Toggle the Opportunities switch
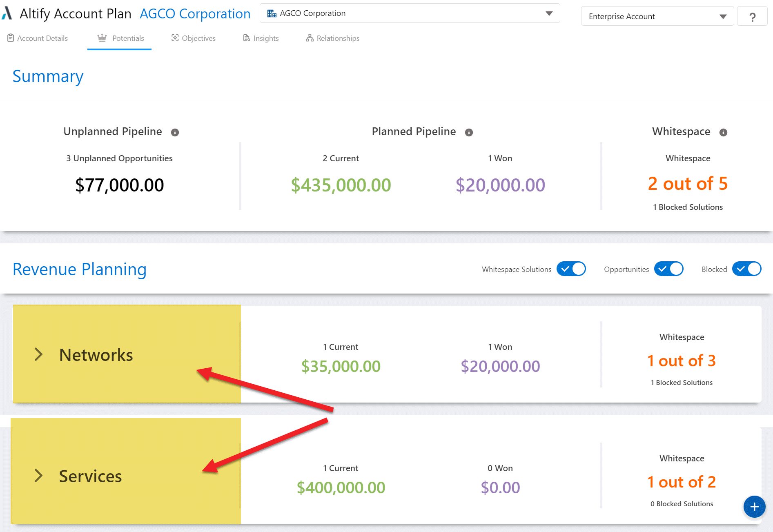 [669, 269]
